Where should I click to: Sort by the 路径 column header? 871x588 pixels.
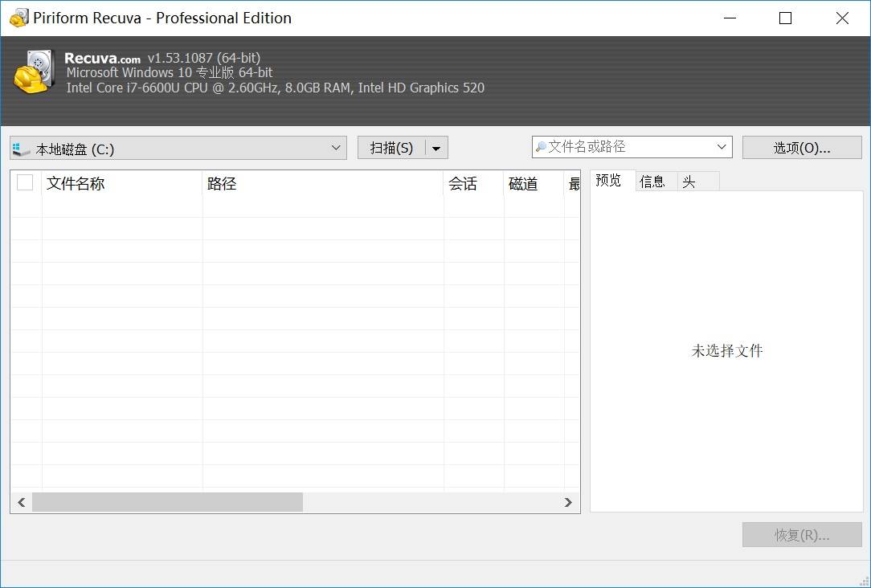coord(321,183)
